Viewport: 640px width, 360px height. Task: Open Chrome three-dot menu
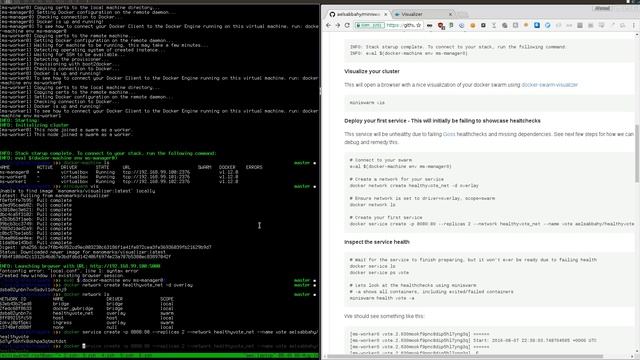634,25
